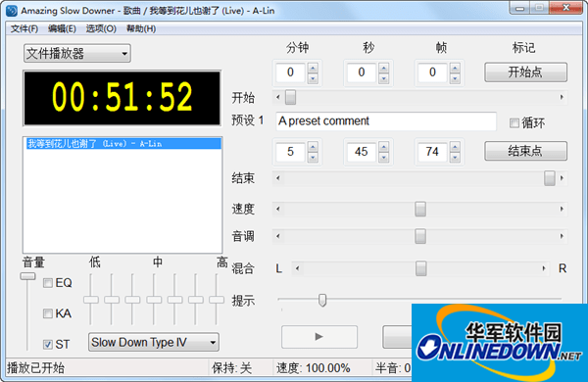Open the 编辑(E) menu
588x382 pixels.
pyautogui.click(x=62, y=28)
